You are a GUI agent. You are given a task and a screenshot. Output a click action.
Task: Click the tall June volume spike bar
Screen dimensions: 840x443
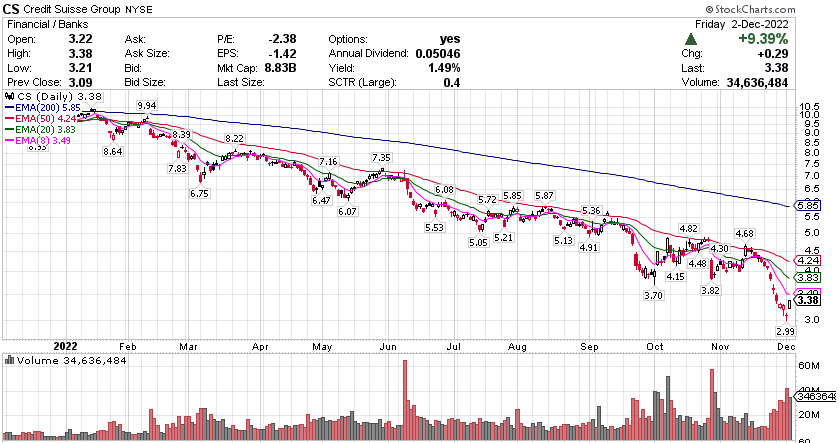[405, 400]
